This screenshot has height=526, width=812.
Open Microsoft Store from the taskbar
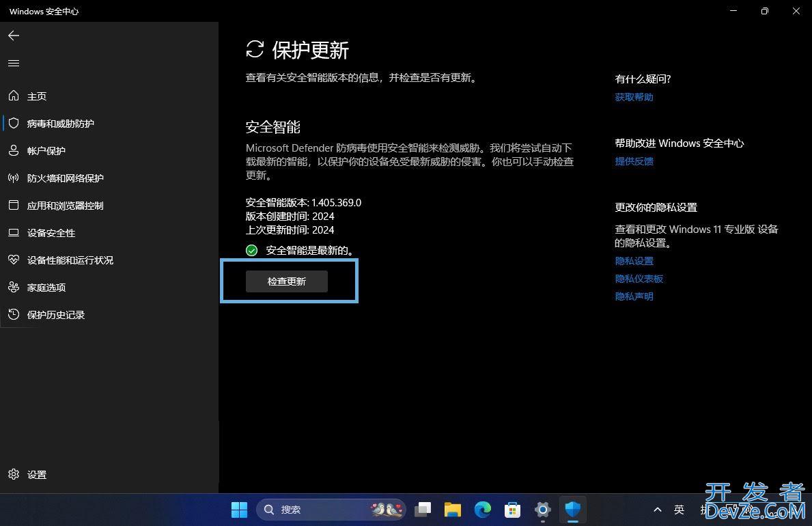512,510
